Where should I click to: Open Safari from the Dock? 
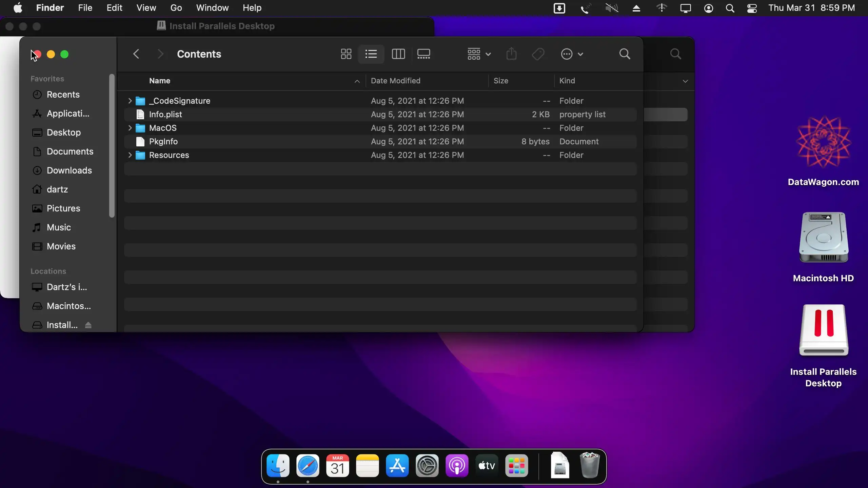pyautogui.click(x=308, y=466)
